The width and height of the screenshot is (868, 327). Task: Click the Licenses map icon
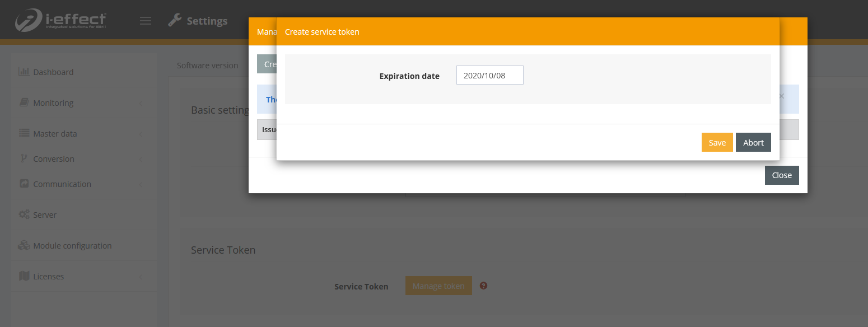coord(24,276)
